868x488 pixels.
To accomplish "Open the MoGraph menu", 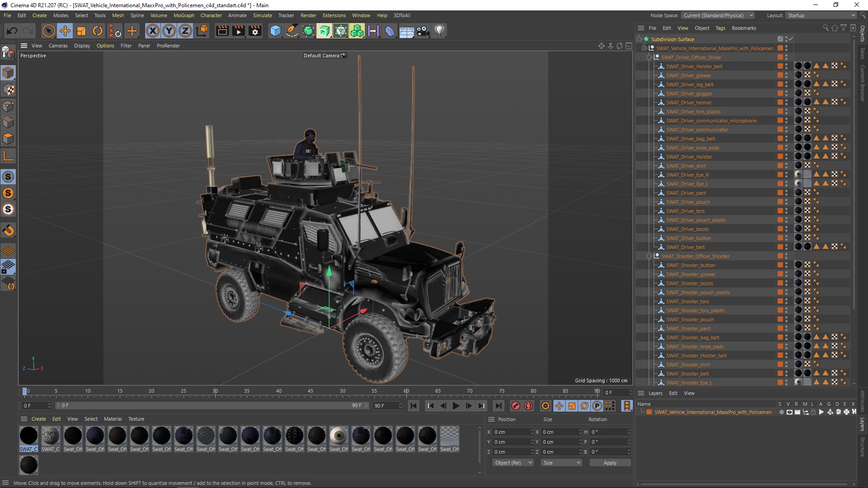I will coord(184,15).
